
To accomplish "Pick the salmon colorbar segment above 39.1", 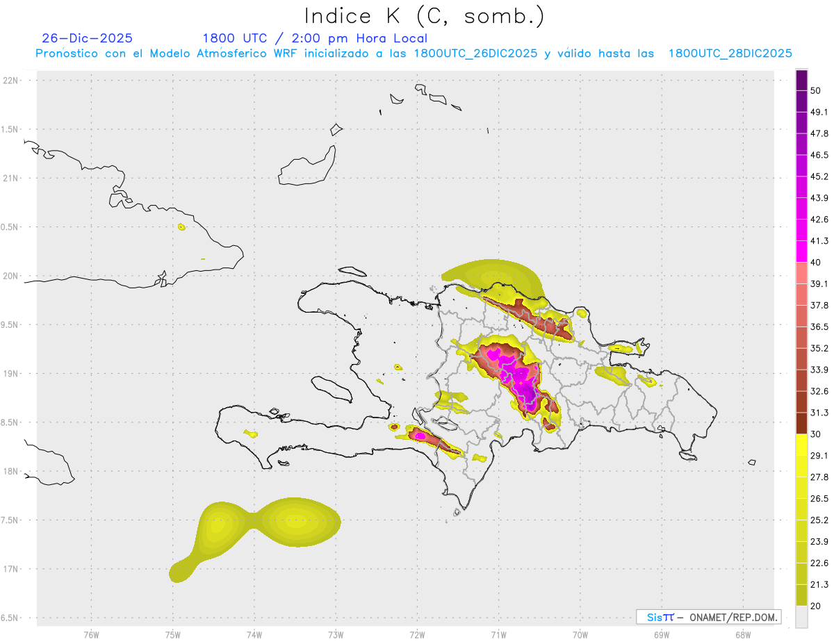I will coord(801,273).
